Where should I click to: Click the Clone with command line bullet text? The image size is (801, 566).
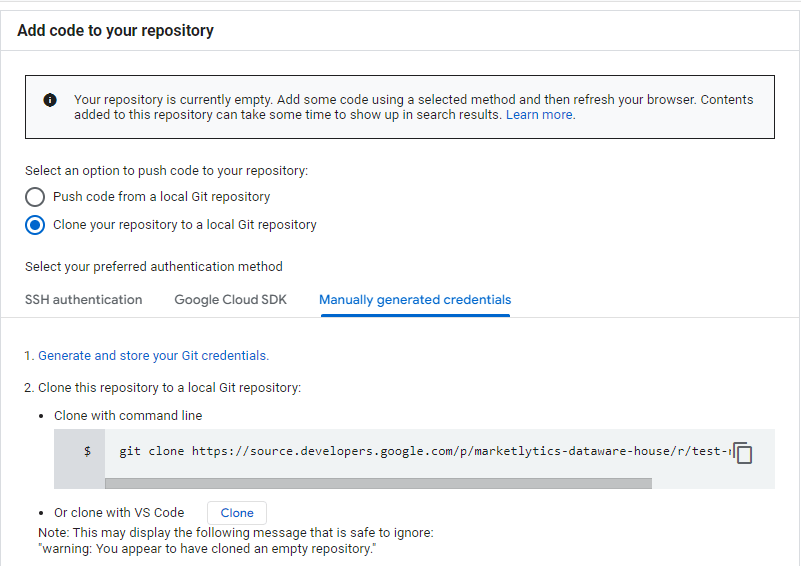click(x=127, y=415)
